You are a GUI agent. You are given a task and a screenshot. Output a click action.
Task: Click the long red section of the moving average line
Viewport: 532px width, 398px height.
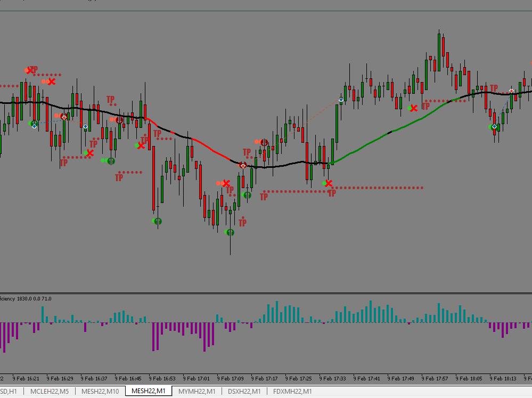[x=212, y=149]
